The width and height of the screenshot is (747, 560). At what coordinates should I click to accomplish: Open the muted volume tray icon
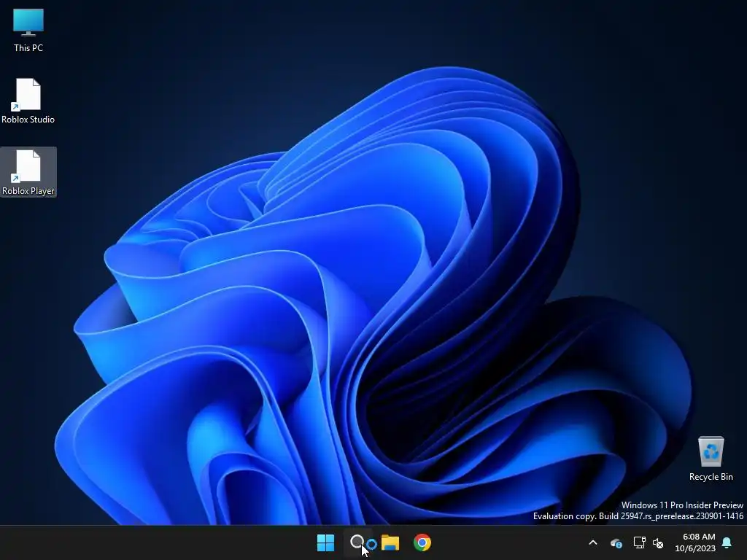[x=658, y=542]
